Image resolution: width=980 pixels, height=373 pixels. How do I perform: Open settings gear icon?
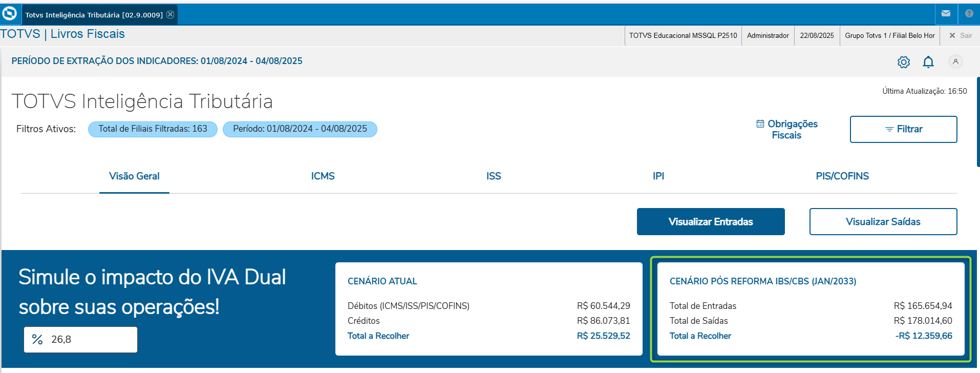904,62
